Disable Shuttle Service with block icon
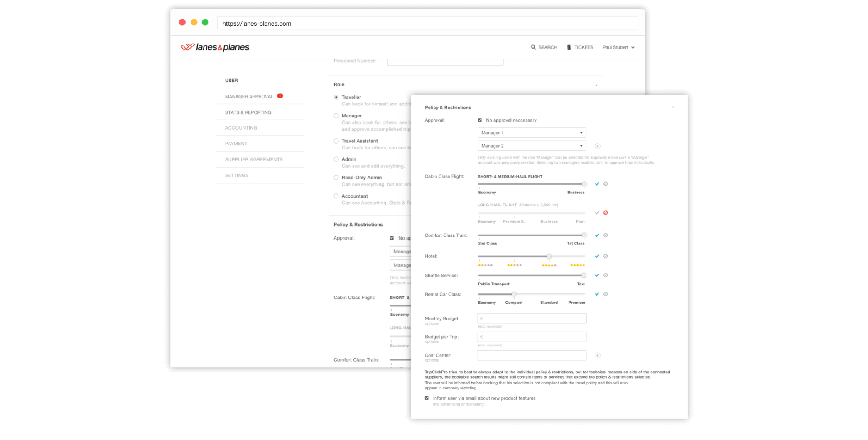Screen dimensions: 868x440 (606, 275)
